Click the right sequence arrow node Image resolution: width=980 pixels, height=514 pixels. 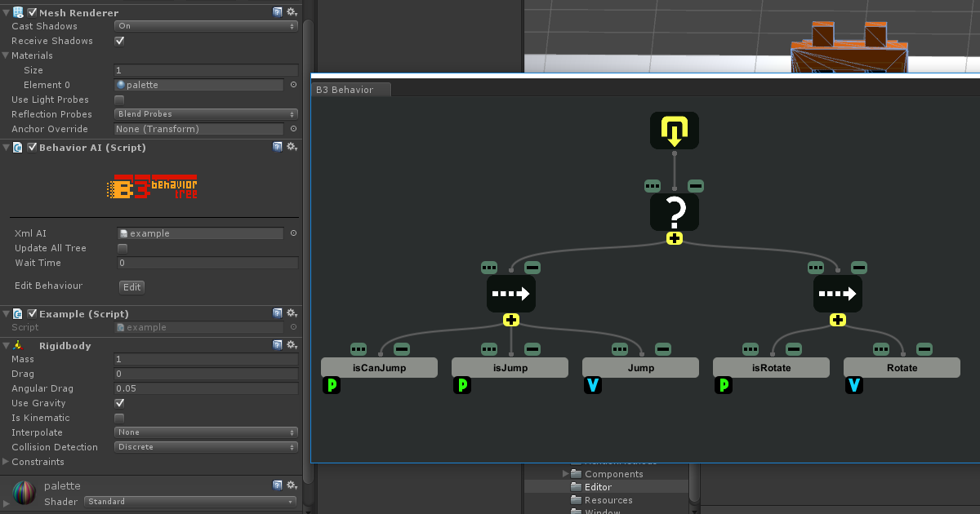(x=837, y=294)
